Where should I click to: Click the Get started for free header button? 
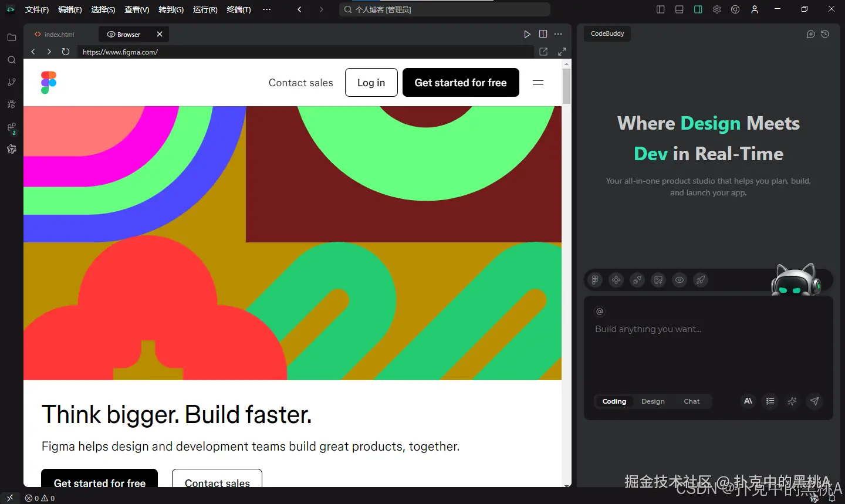(x=461, y=83)
